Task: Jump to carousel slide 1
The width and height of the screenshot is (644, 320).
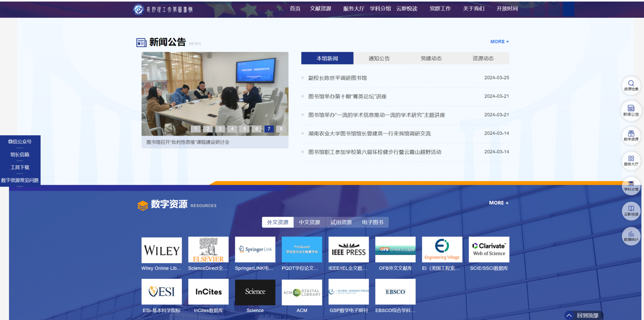Action: pos(195,129)
